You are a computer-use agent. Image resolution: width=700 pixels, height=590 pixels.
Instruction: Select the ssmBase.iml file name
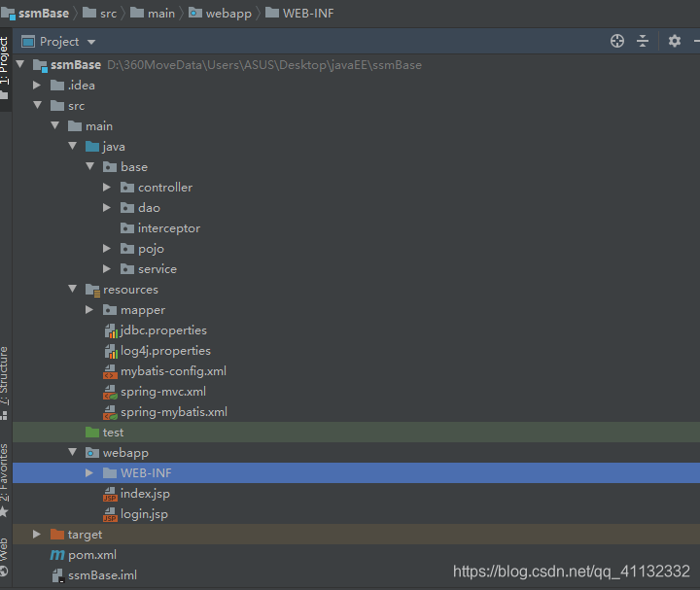102,575
